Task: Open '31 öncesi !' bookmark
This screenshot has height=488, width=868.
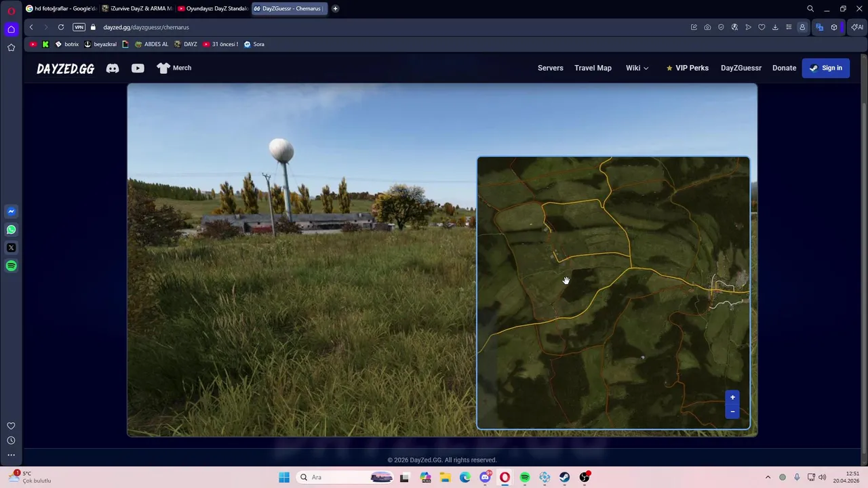Action: click(x=220, y=44)
